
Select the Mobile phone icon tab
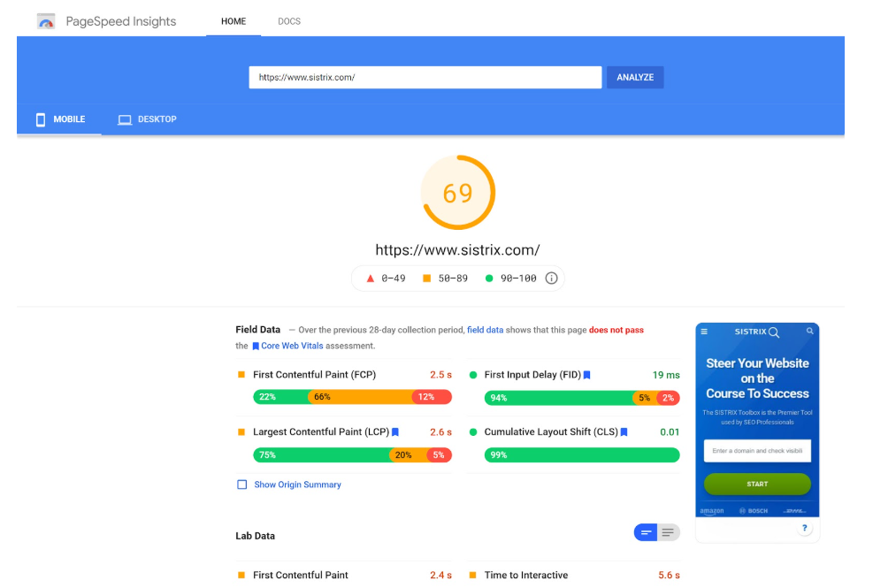[41, 119]
